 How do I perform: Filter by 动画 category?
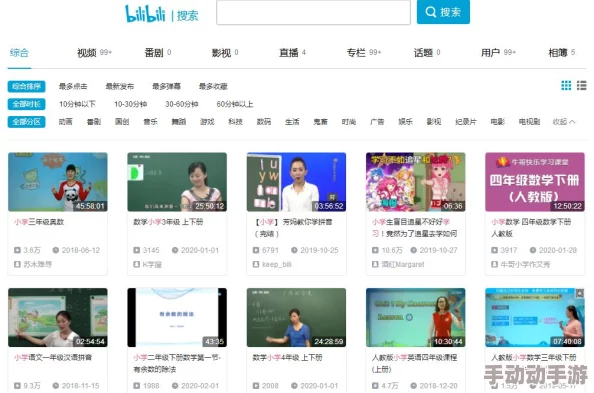click(x=66, y=122)
